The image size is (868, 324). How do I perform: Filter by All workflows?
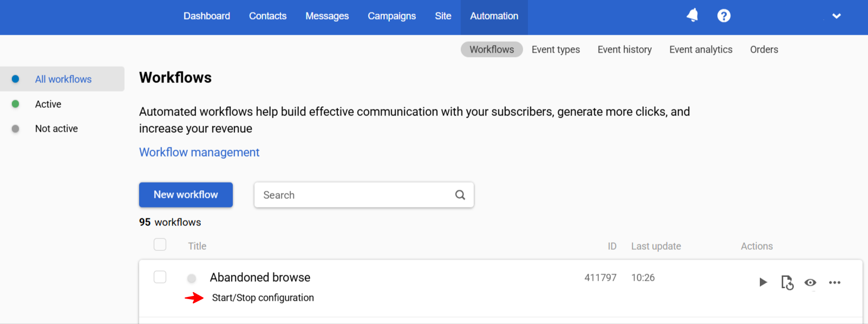62,79
